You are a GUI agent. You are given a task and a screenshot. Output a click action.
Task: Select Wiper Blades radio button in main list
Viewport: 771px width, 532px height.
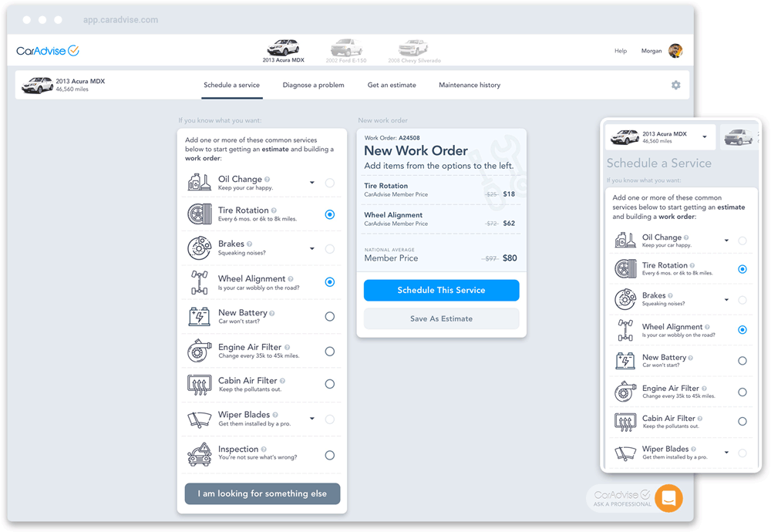[x=330, y=419]
